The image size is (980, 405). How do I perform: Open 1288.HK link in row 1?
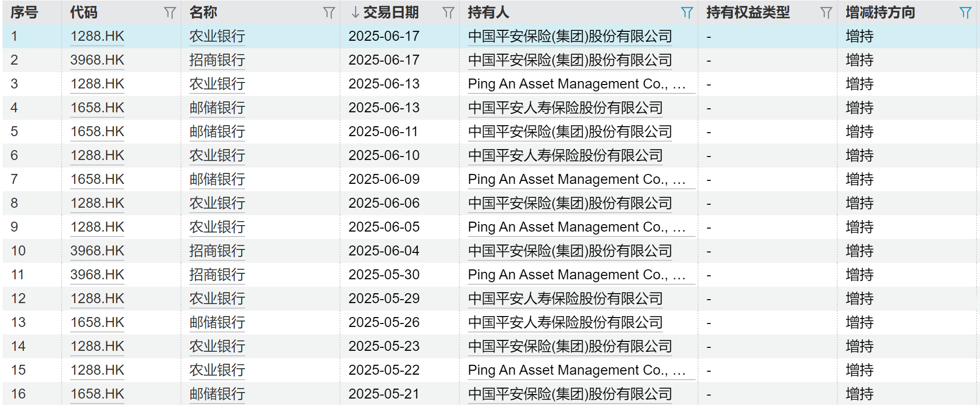[x=97, y=36]
